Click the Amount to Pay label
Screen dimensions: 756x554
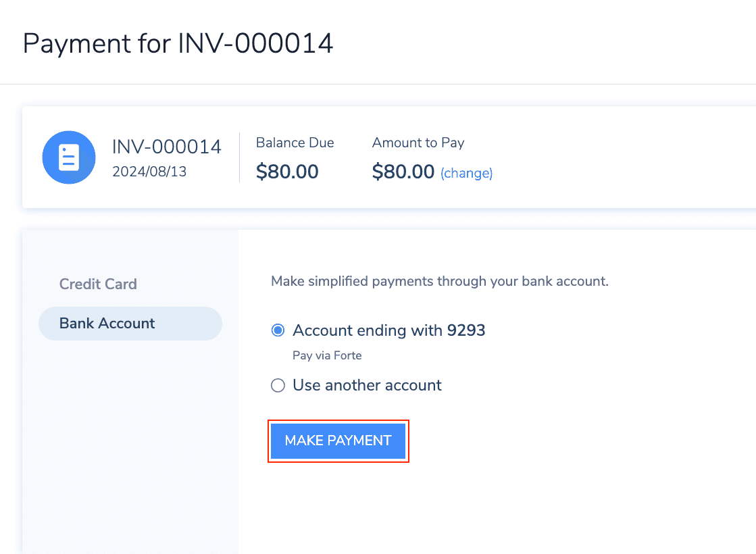[418, 143]
